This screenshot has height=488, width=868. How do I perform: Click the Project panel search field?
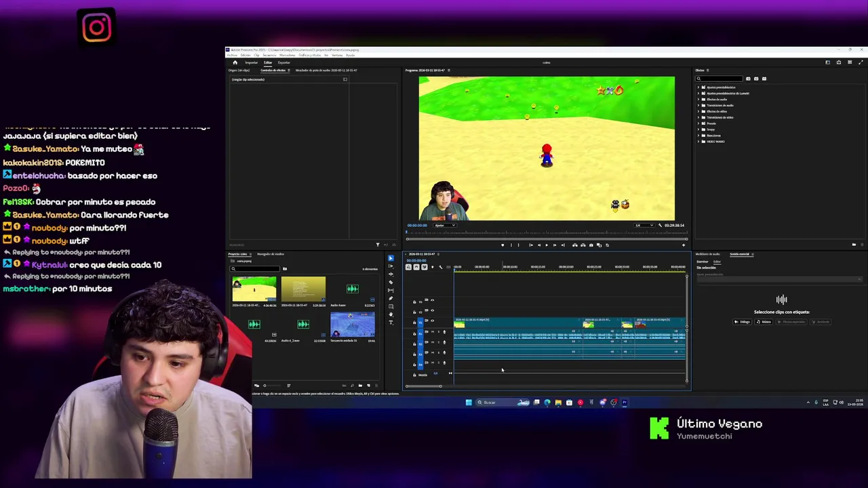(256, 268)
